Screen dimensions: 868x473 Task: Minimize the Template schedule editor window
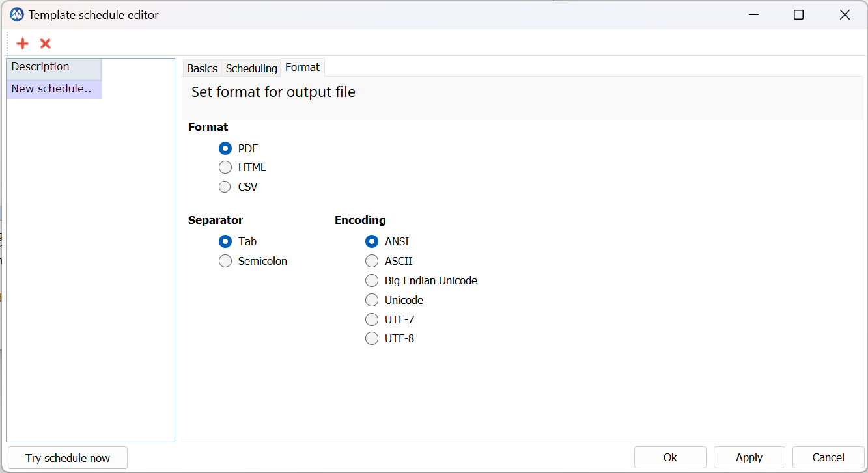pyautogui.click(x=753, y=14)
